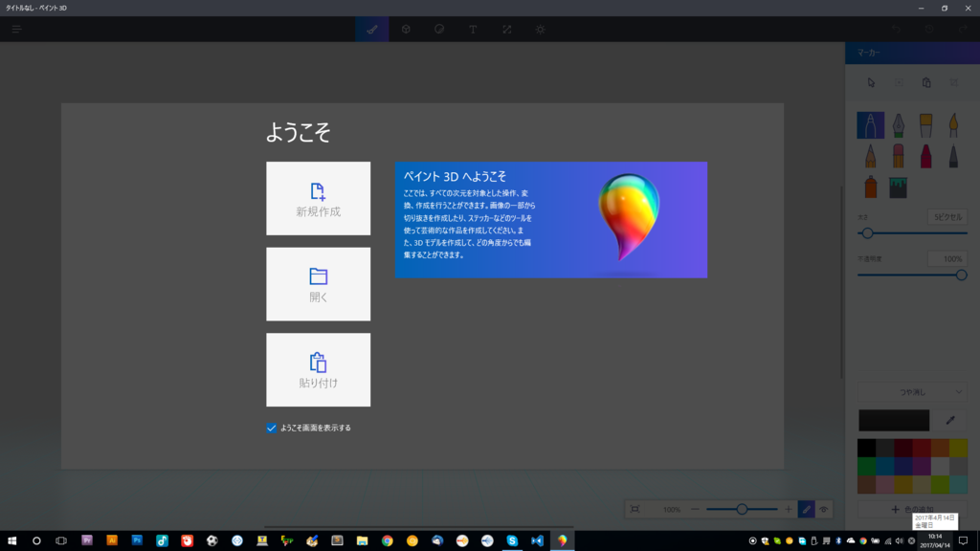
Task: Select the Pixel pen tool
Action: click(953, 156)
